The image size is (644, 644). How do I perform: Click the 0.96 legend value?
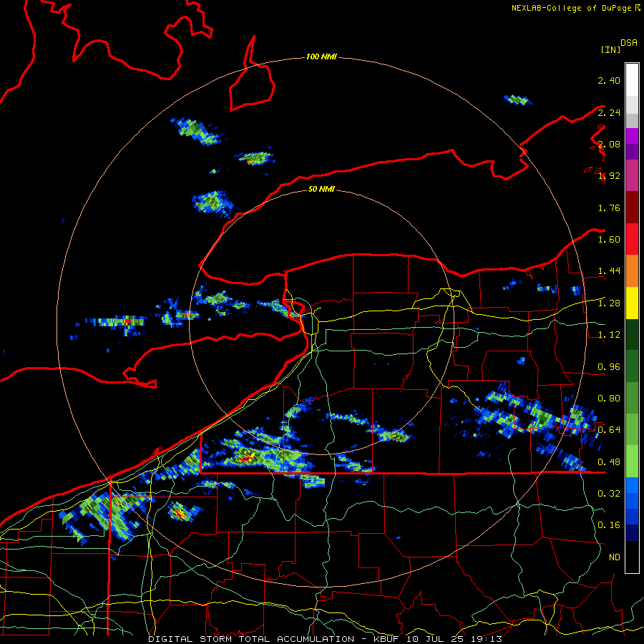[x=609, y=367]
